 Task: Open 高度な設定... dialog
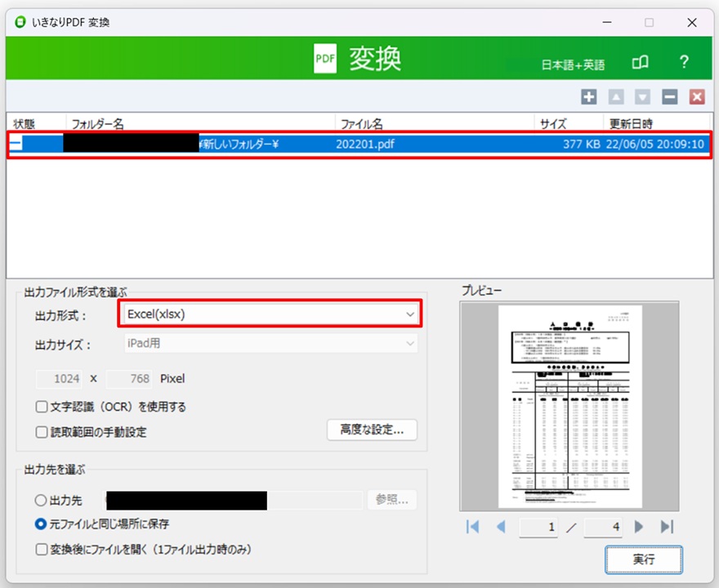point(372,430)
